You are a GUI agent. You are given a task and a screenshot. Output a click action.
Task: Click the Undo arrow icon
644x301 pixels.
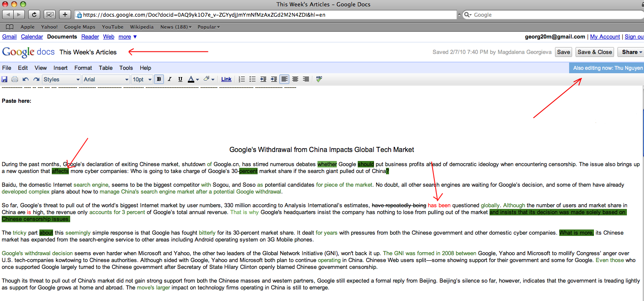click(26, 79)
